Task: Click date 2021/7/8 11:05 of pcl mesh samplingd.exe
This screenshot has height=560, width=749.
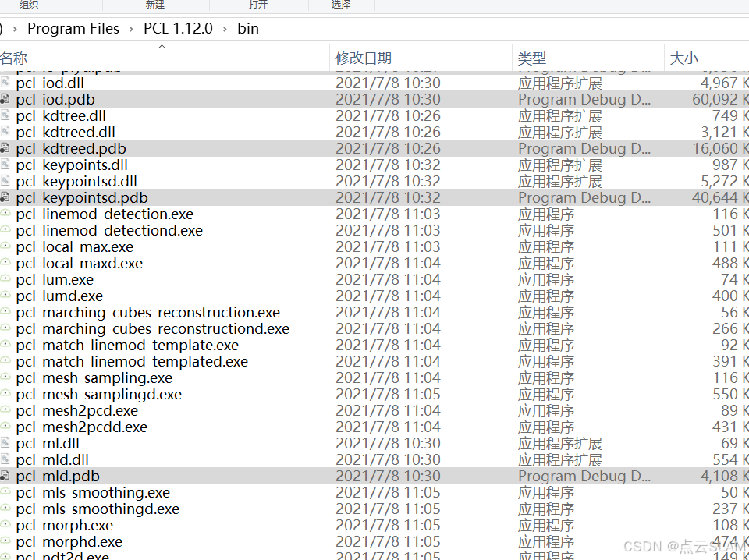Action: point(388,395)
